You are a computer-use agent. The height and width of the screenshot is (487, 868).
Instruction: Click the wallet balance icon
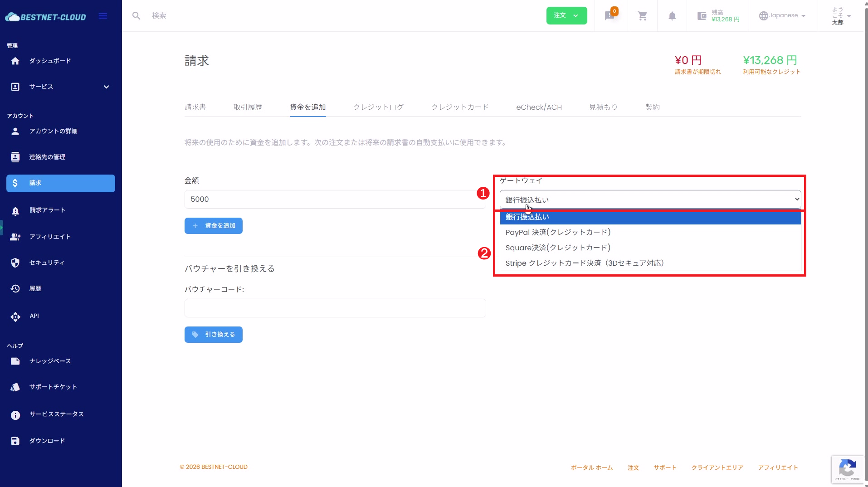click(702, 16)
